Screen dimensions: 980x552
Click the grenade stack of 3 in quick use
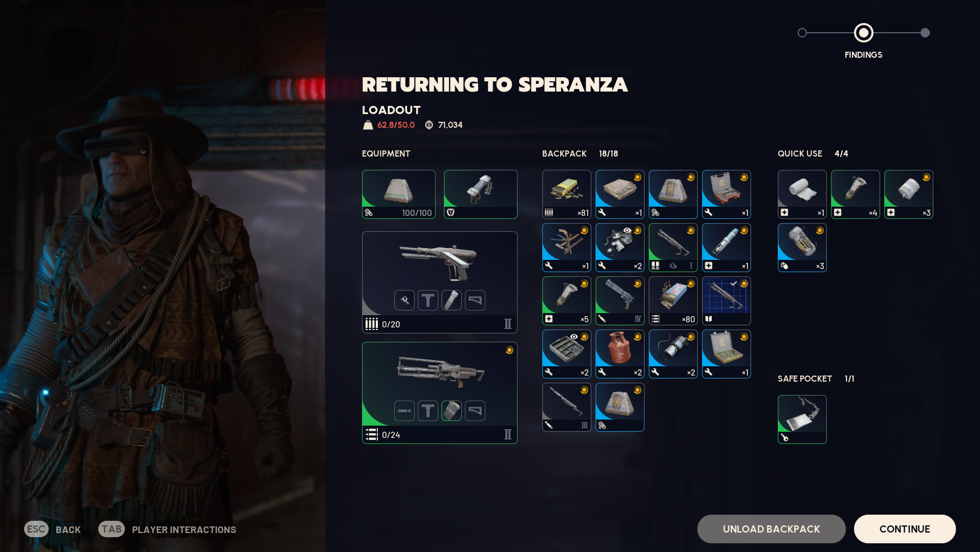coord(802,248)
